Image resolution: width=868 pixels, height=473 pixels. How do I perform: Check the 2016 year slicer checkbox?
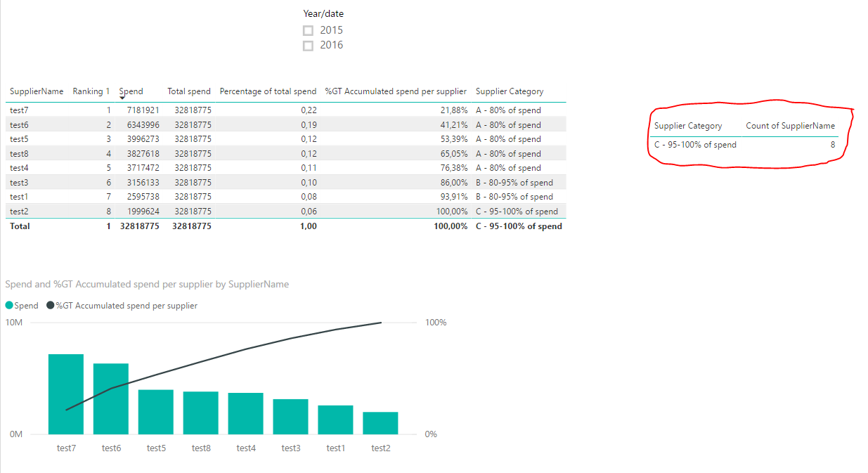(308, 46)
